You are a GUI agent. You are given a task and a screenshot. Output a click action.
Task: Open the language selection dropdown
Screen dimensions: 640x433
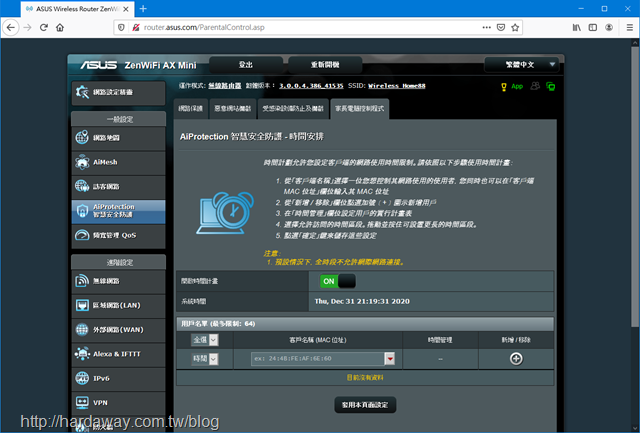pyautogui.click(x=521, y=64)
